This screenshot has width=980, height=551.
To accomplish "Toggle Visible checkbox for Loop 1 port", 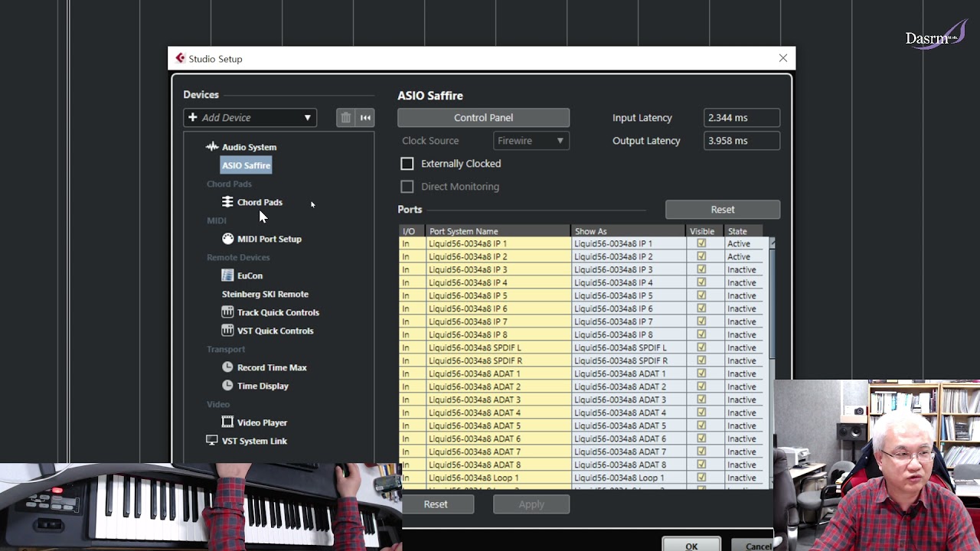I will coord(701,478).
